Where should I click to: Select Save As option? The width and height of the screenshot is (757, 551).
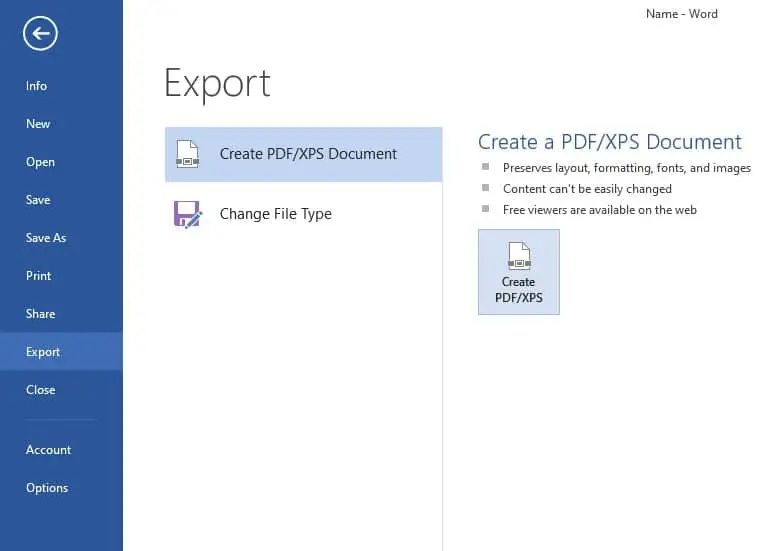[61, 238]
